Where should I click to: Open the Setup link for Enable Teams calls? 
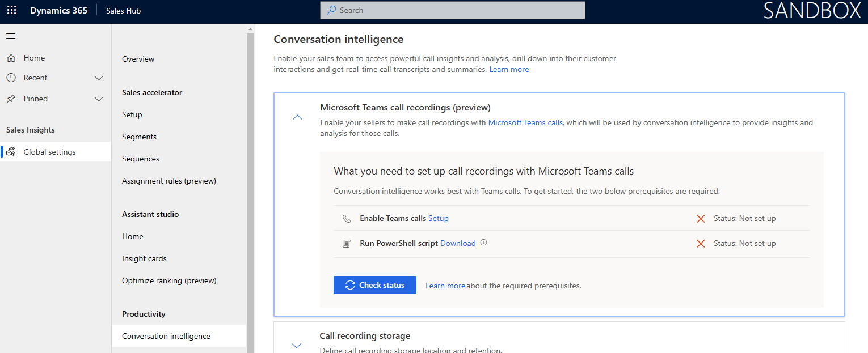439,218
